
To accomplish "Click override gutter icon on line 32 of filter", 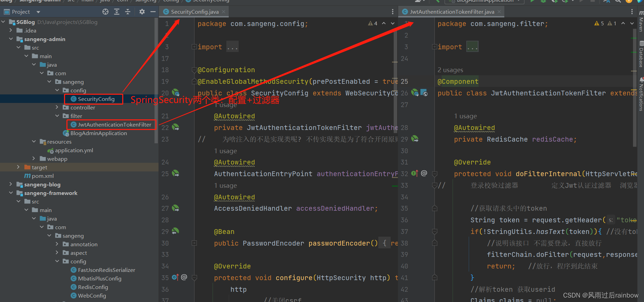I will (415, 173).
